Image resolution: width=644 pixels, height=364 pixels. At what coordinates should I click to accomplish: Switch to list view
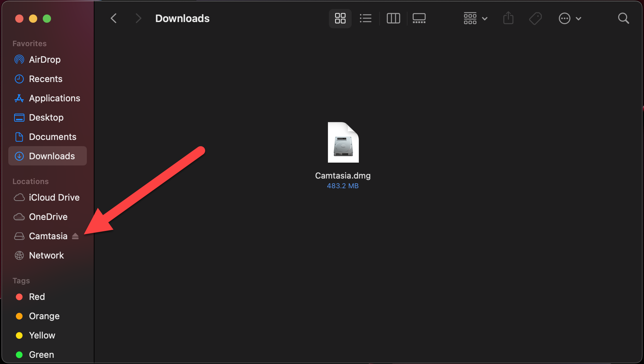point(365,18)
